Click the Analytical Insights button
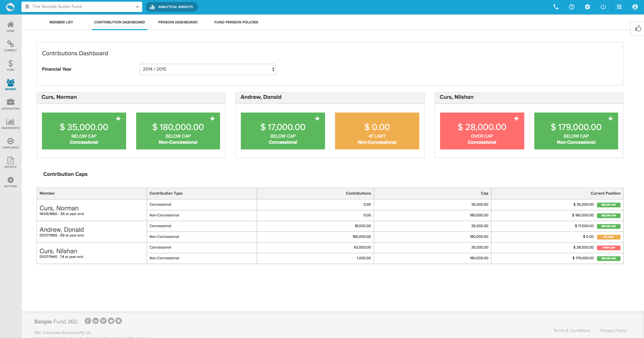Viewport: 644px width, 338px height. pos(172,7)
